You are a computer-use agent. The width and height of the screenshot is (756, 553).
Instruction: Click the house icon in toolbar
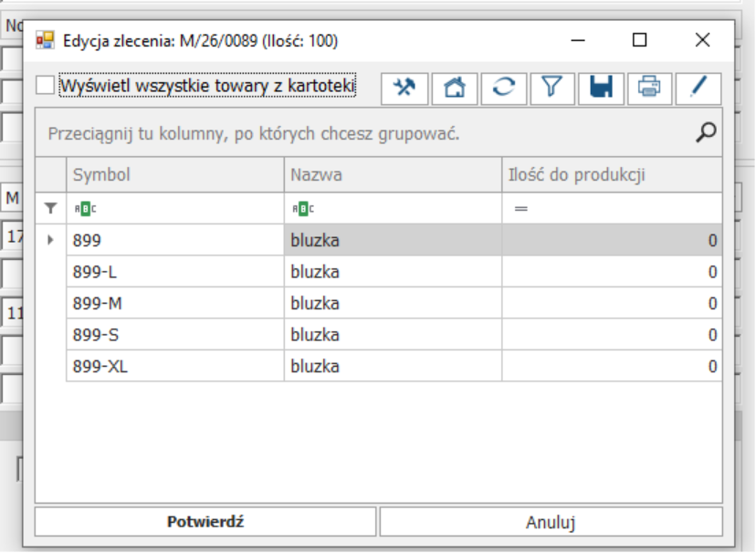(454, 87)
